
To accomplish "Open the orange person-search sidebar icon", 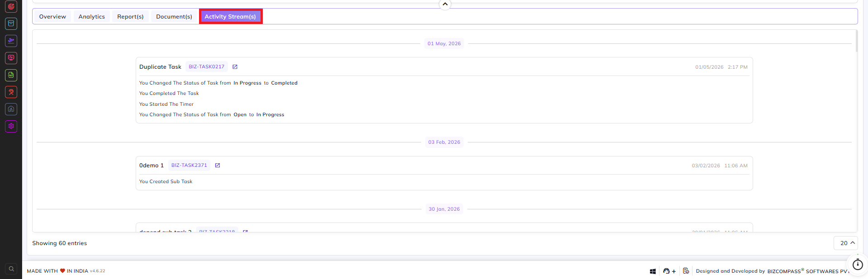I will (x=11, y=92).
